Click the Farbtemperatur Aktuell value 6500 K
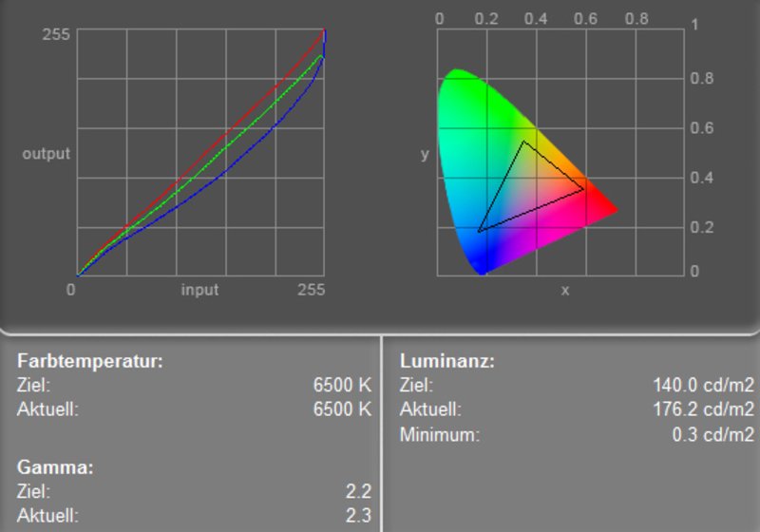Screen dimensions: 760x532 click(342, 408)
